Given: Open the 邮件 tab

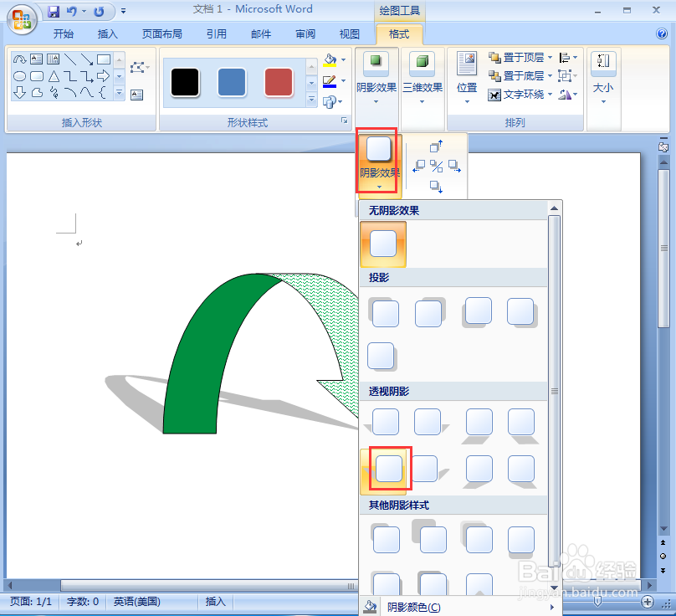Looking at the screenshot, I should tap(261, 34).
